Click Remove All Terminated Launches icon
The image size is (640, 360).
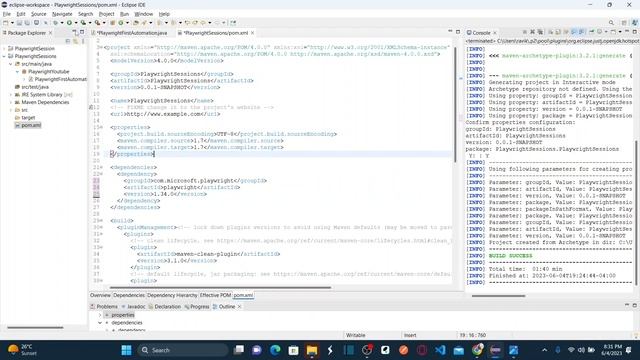pos(540,32)
